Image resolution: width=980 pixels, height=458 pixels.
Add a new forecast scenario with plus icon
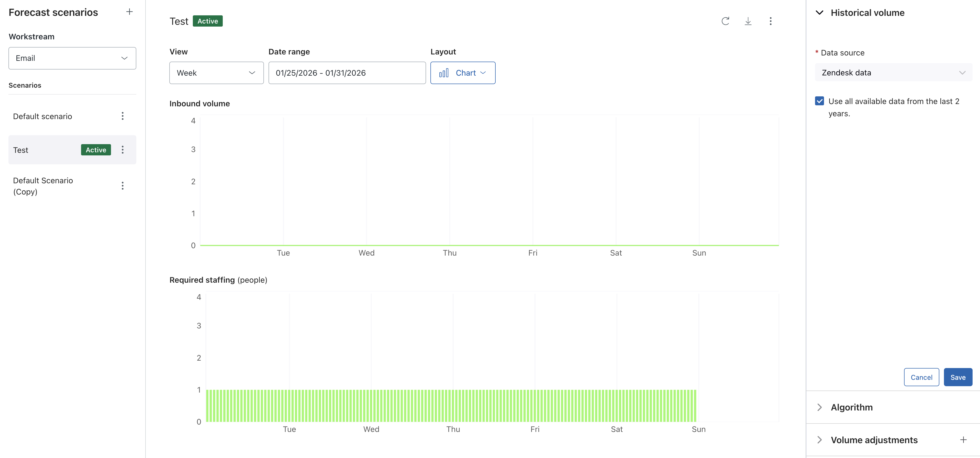[x=129, y=12]
